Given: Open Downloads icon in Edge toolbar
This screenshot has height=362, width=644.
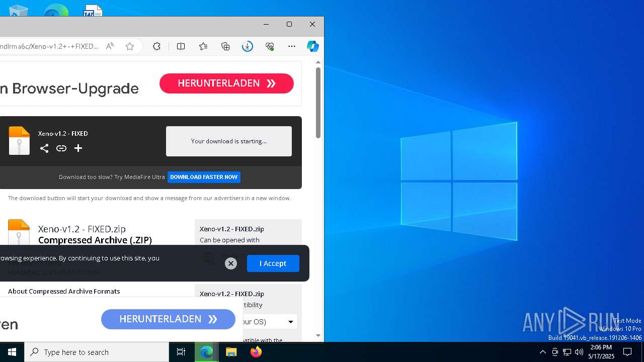Looking at the screenshot, I should click(x=248, y=46).
